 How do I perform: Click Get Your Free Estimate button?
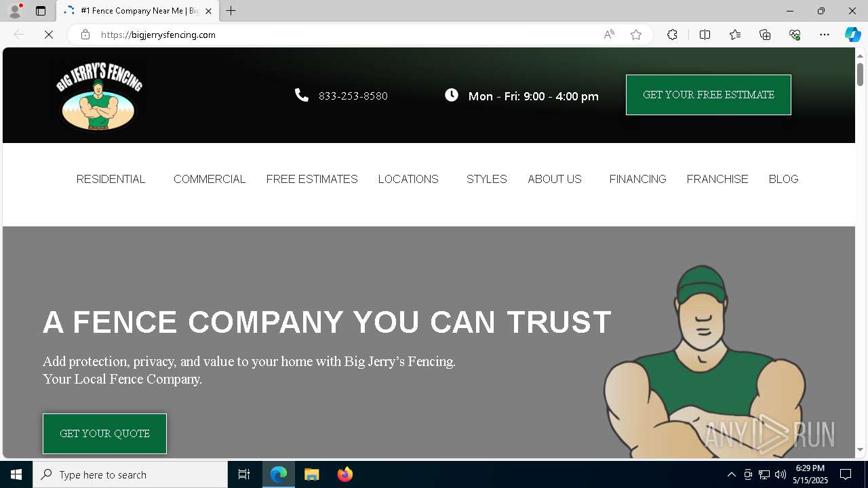708,95
